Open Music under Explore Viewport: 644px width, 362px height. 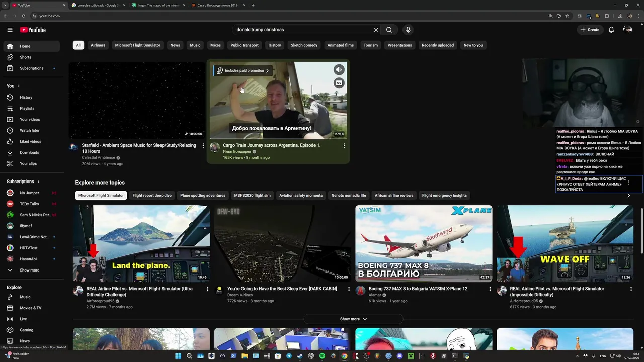coord(31,297)
